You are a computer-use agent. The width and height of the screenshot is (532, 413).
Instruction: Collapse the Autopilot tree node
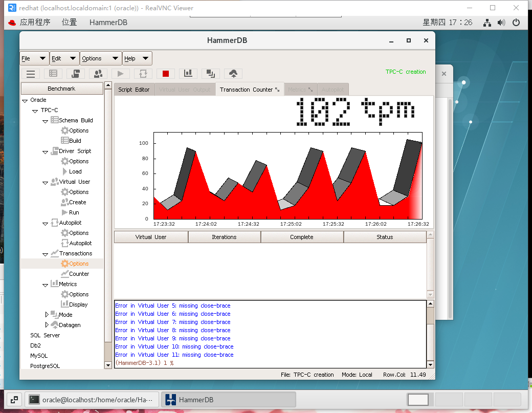click(x=45, y=223)
